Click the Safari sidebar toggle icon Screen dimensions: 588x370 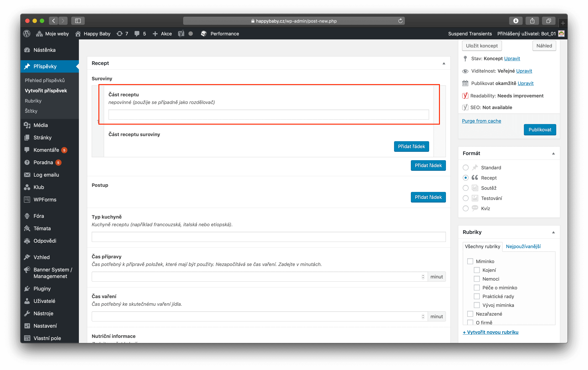78,21
